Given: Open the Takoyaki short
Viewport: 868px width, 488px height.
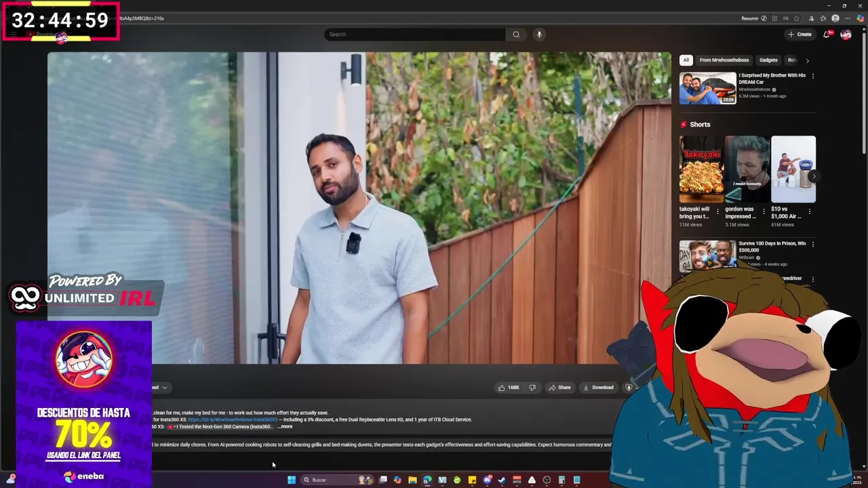Looking at the screenshot, I should (701, 169).
